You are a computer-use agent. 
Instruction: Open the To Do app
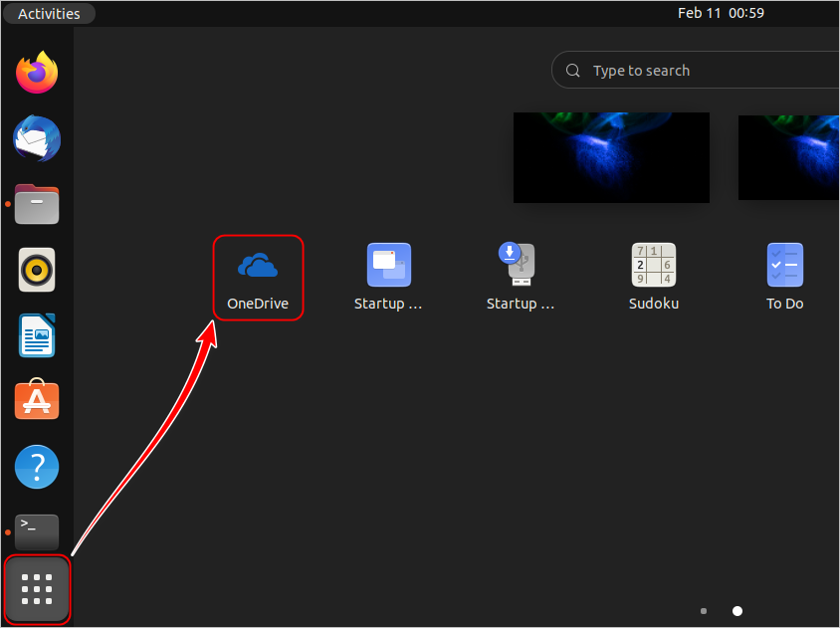coord(785,277)
